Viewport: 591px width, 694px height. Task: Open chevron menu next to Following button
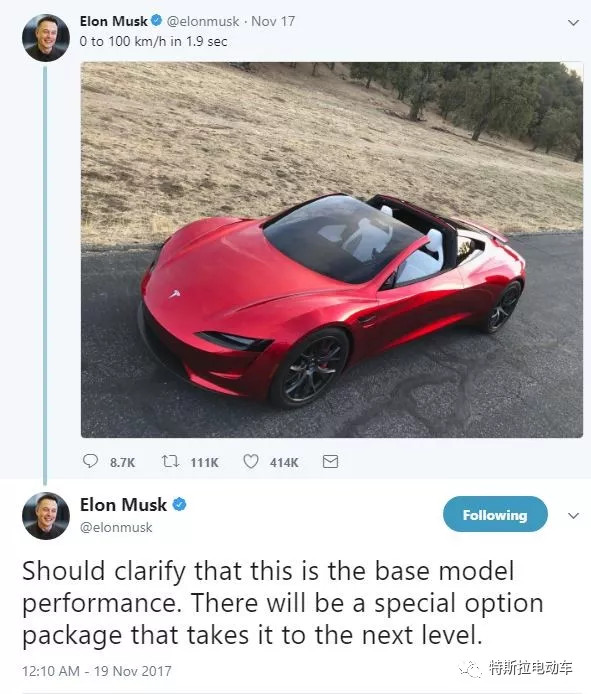(x=573, y=516)
